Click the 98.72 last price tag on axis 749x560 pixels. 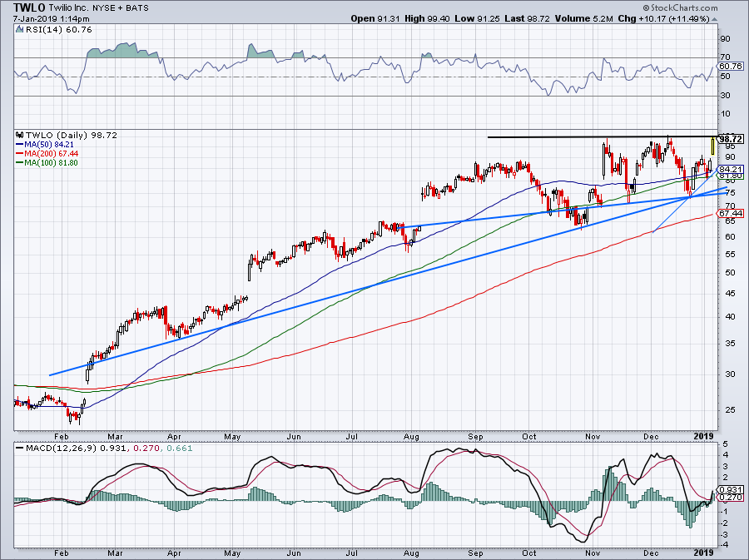tap(731, 139)
